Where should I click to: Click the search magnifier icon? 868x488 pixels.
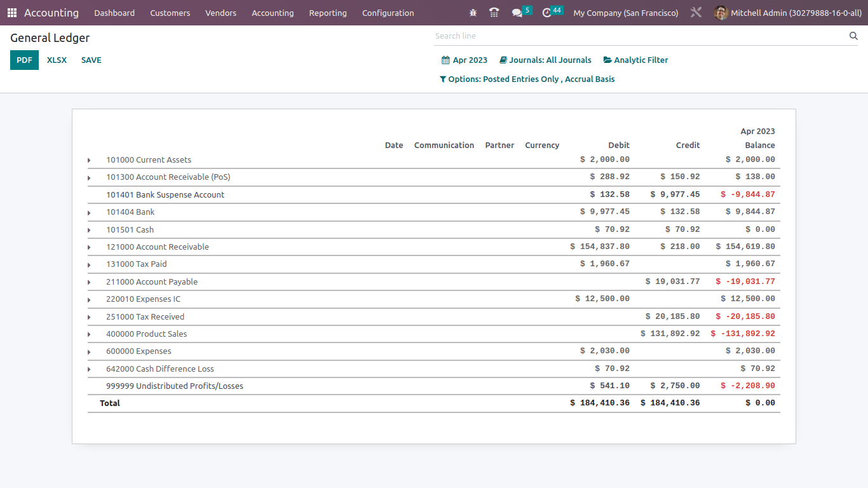pyautogui.click(x=853, y=36)
